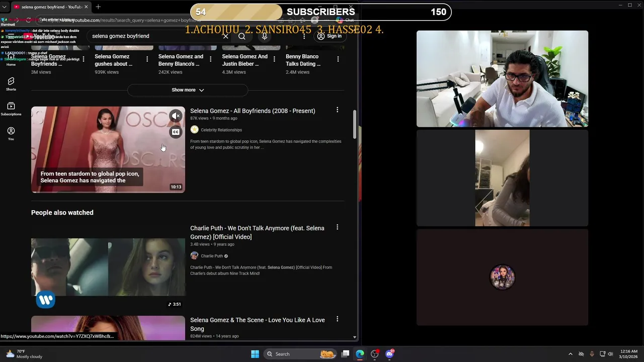This screenshot has height=362, width=644.
Task: Open options for Charlie Puth video result
Action: pyautogui.click(x=337, y=227)
